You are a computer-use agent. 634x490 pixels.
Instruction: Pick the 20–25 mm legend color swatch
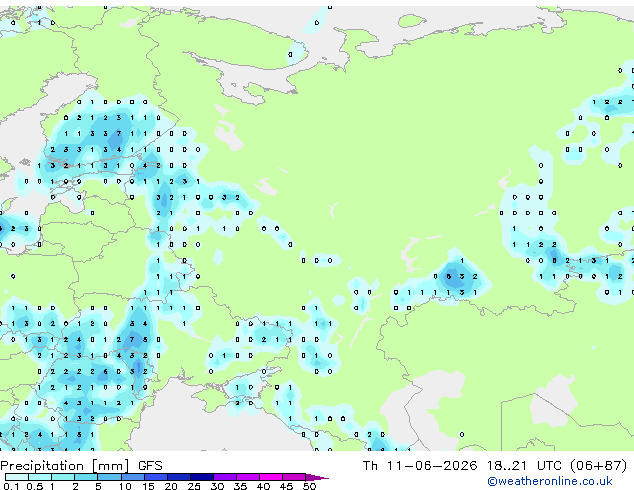pyautogui.click(x=179, y=477)
